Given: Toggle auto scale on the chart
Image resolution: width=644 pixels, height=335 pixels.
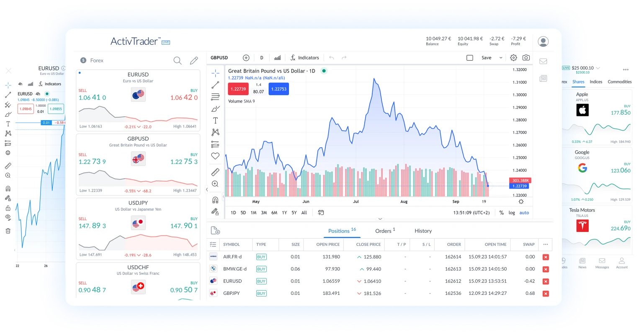Looking at the screenshot, I should click(524, 213).
